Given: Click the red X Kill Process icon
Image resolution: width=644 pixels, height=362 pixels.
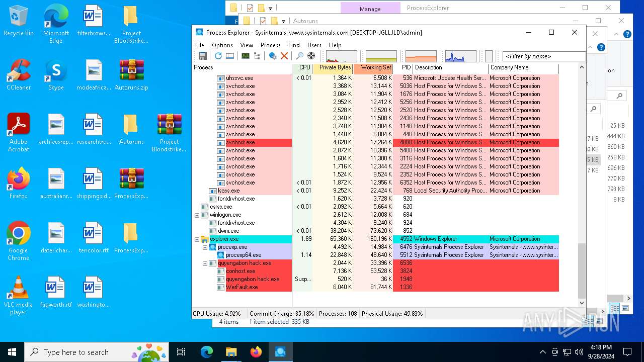Looking at the screenshot, I should [284, 56].
